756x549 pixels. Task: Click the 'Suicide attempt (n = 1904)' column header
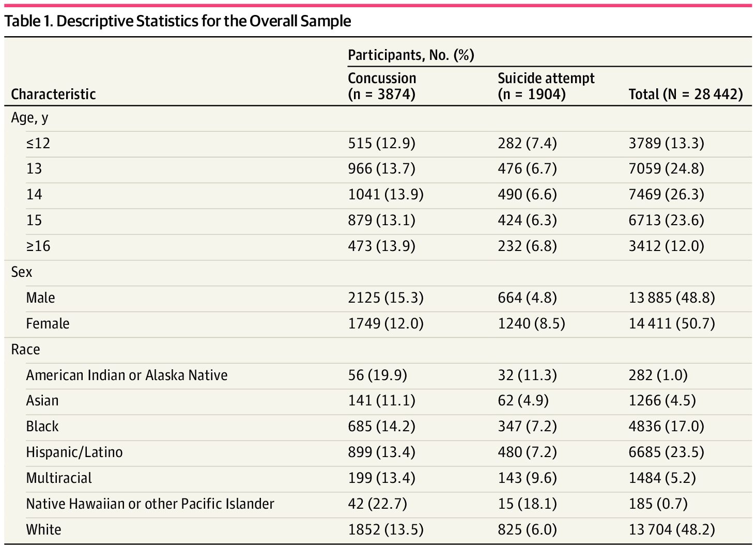coord(546,86)
